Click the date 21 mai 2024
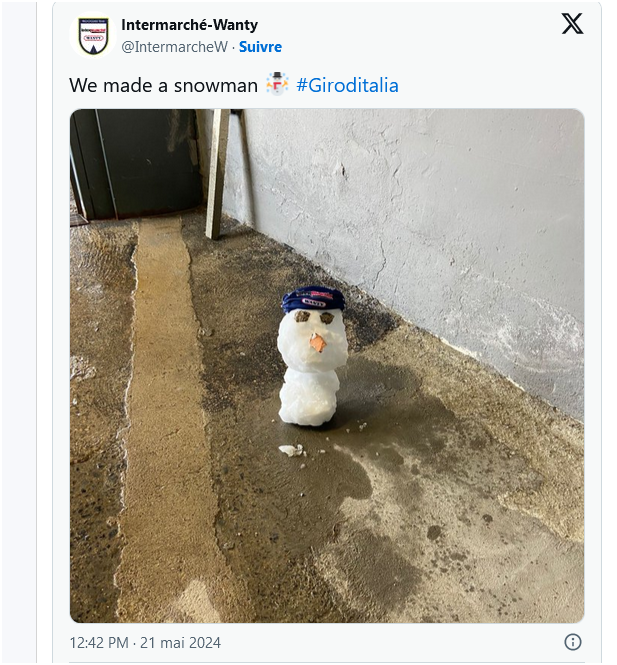The image size is (617, 665). 181,643
